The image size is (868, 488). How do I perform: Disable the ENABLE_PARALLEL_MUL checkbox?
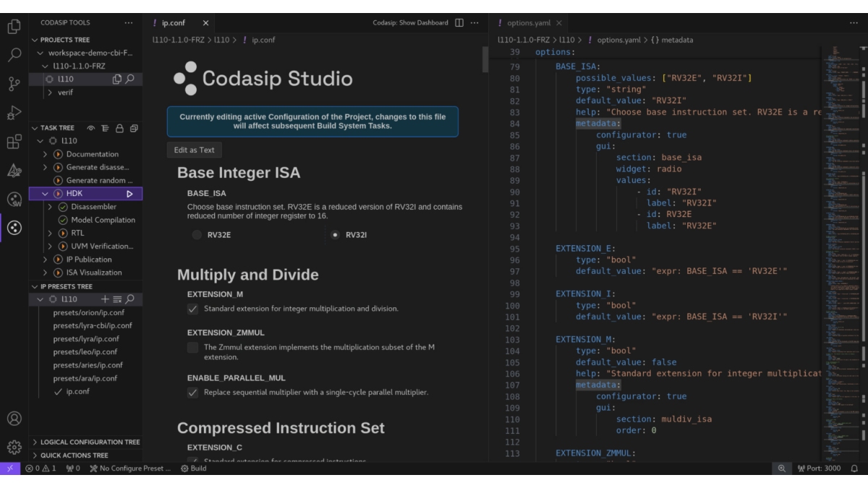pyautogui.click(x=192, y=393)
